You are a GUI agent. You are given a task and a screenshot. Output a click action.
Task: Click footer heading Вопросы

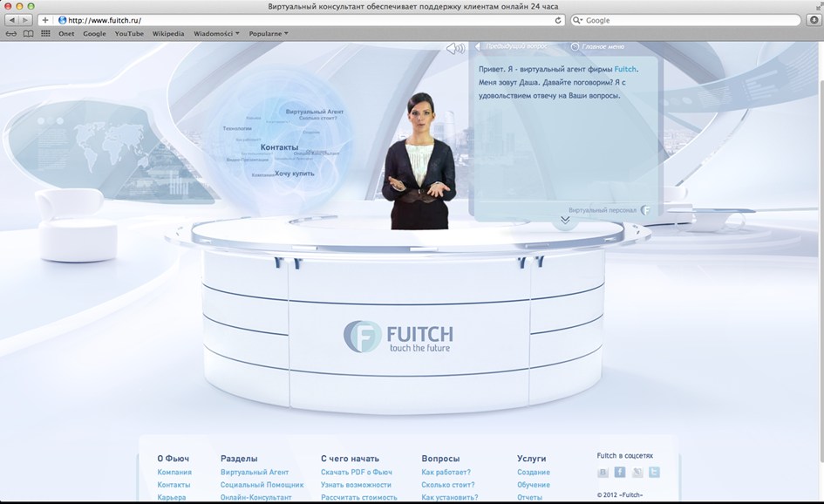coord(440,459)
